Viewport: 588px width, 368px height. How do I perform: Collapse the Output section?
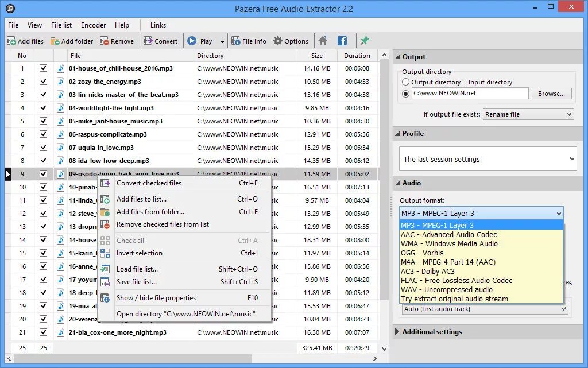[x=398, y=57]
